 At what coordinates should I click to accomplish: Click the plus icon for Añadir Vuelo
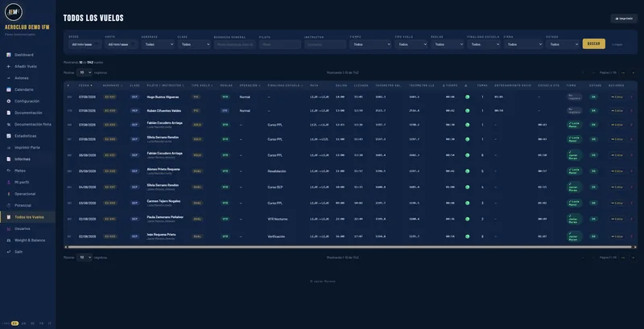click(x=9, y=67)
